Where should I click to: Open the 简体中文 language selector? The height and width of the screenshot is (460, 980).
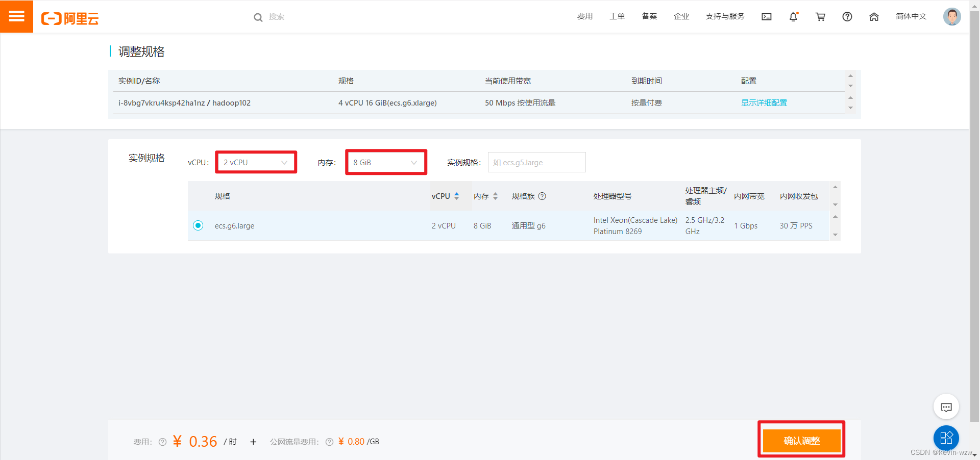[911, 16]
